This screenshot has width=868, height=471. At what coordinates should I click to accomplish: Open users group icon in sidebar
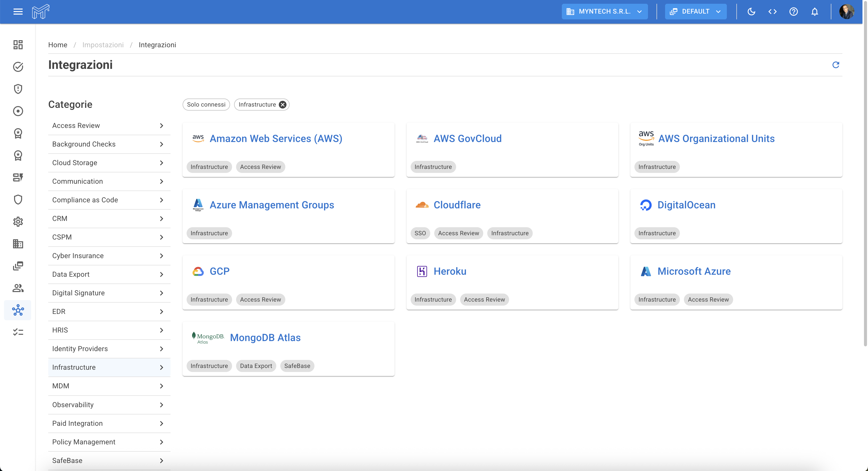pyautogui.click(x=18, y=288)
